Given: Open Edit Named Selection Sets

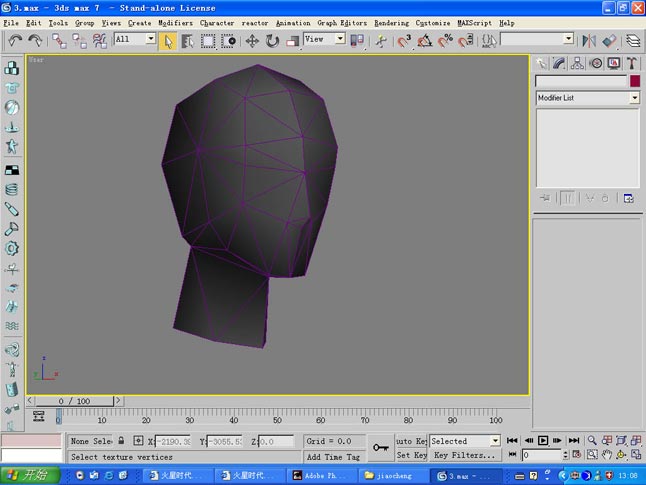Looking at the screenshot, I should tap(489, 41).
